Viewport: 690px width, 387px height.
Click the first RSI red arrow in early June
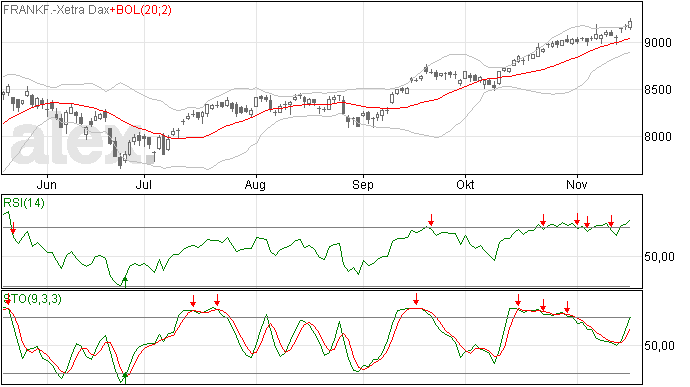click(13, 228)
